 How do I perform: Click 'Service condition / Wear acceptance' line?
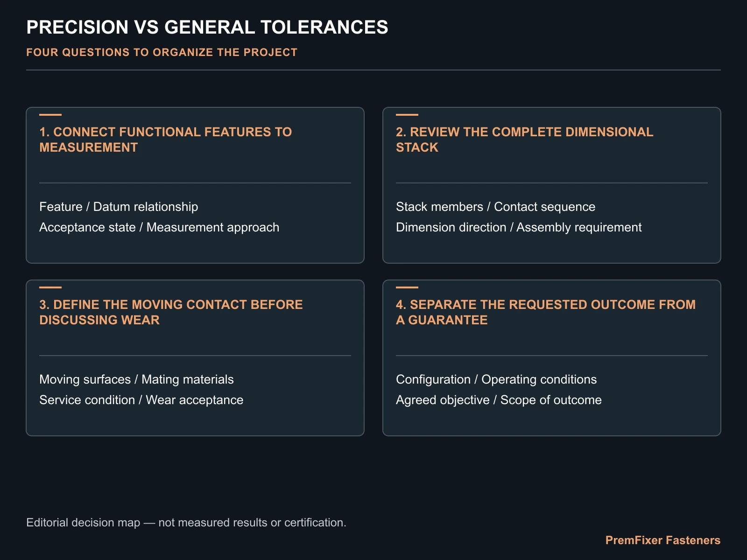pyautogui.click(x=141, y=400)
